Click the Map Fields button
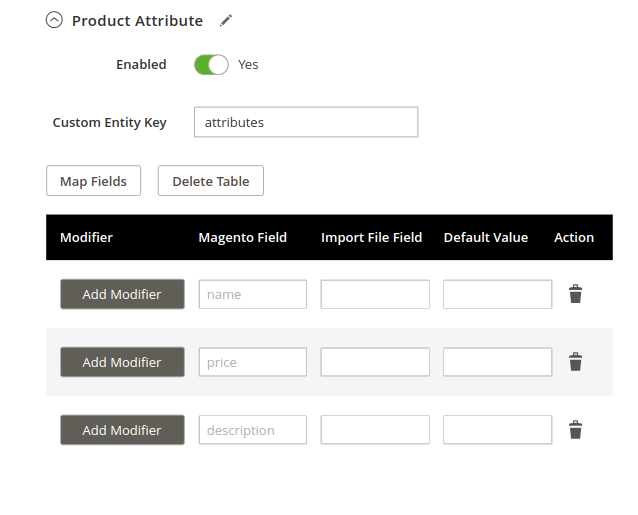The image size is (638, 515). pos(94,181)
